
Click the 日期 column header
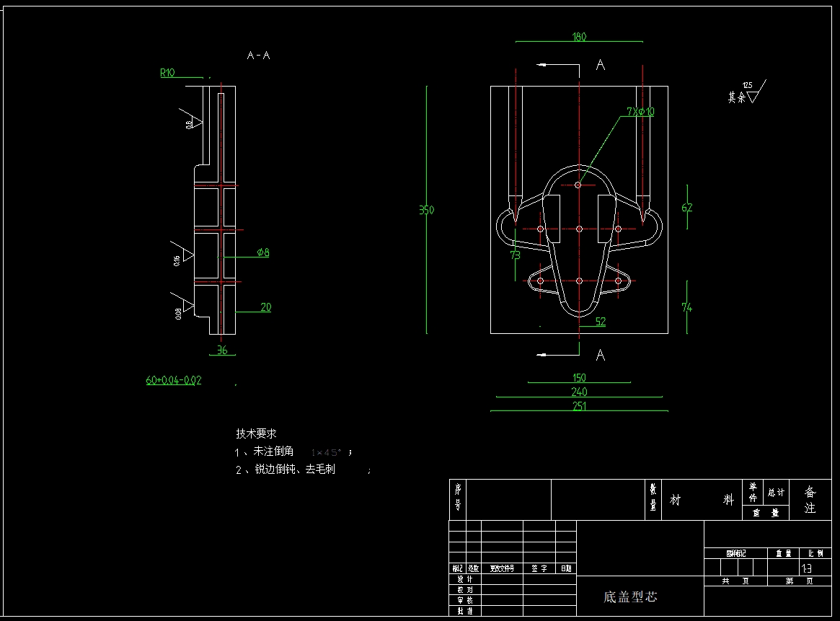(566, 568)
